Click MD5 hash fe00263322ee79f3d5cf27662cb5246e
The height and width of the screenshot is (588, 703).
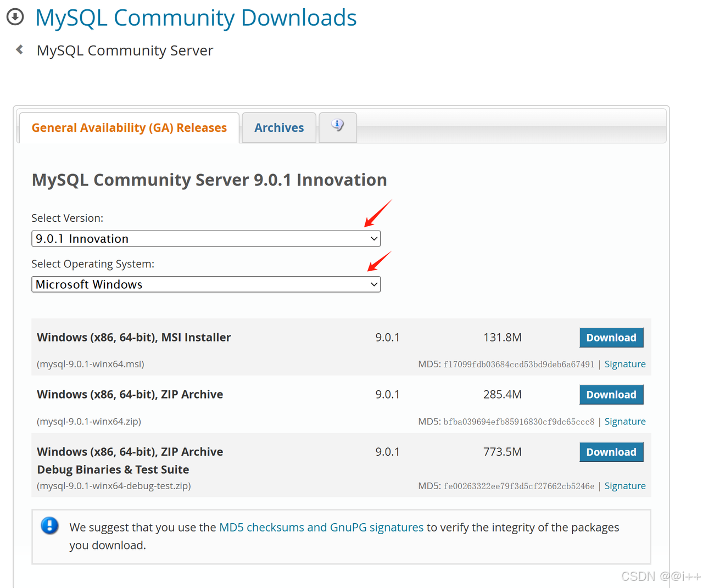point(519,486)
